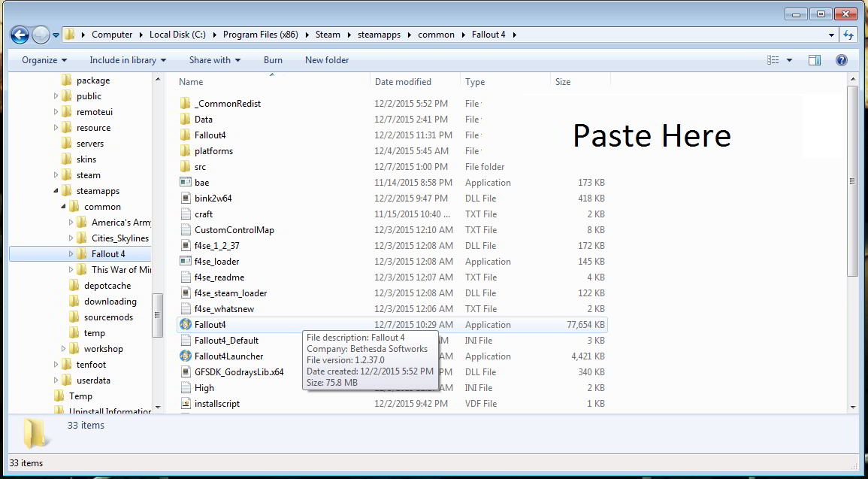Open Windows Explorer help
This screenshot has height=479, width=868.
[x=841, y=59]
